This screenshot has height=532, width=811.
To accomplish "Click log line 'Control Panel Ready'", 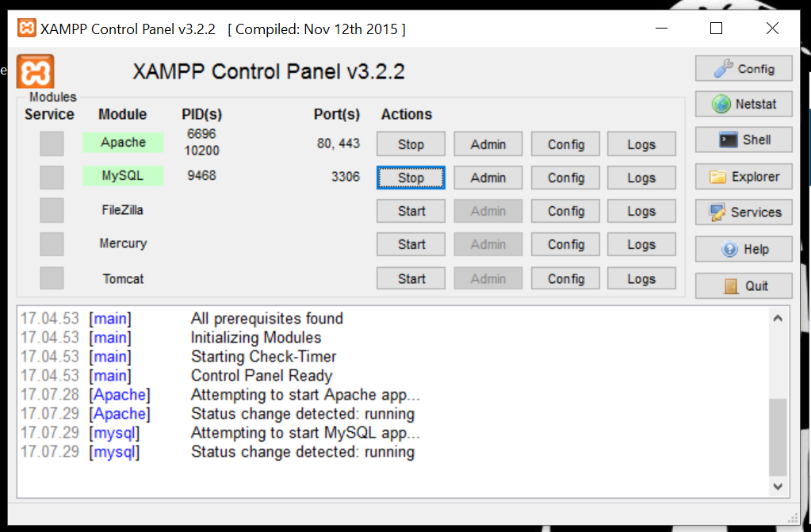I will coord(262,375).
